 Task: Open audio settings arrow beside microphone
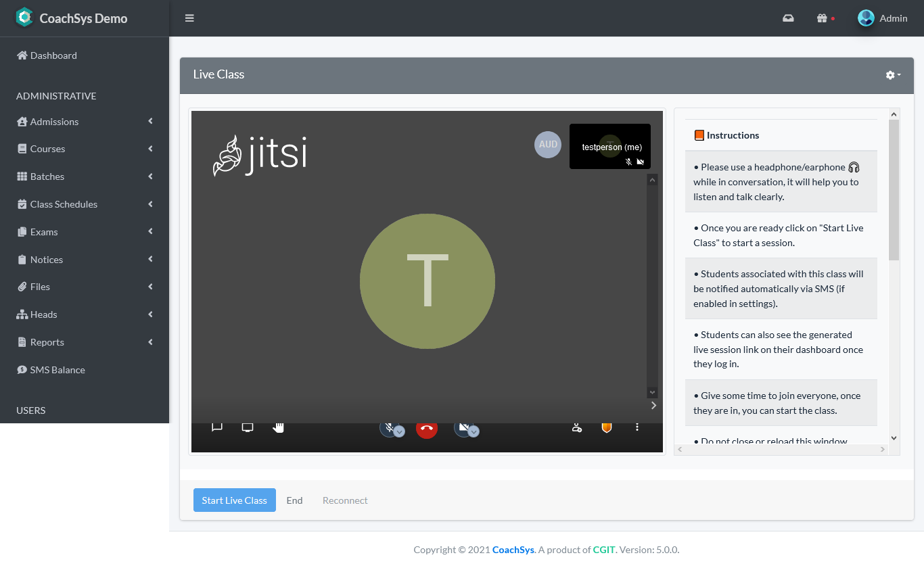coord(400,431)
